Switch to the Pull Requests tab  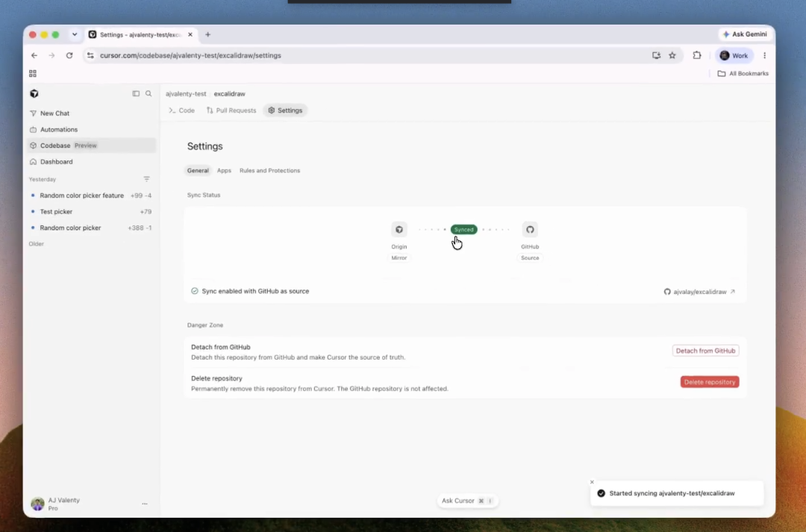coord(231,110)
